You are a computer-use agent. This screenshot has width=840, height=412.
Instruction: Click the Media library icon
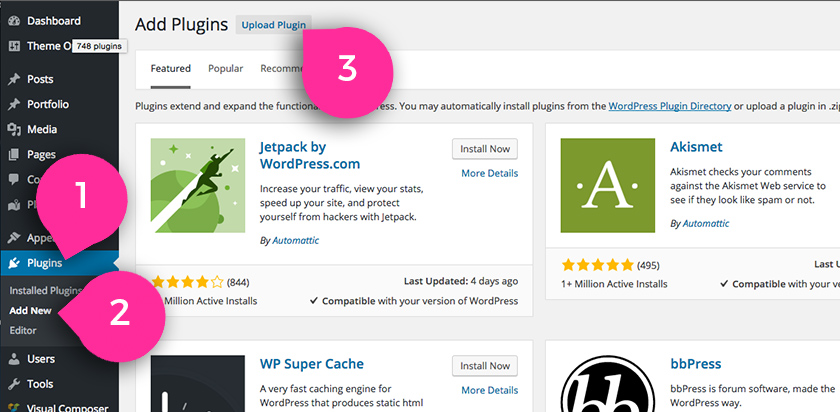click(x=14, y=129)
